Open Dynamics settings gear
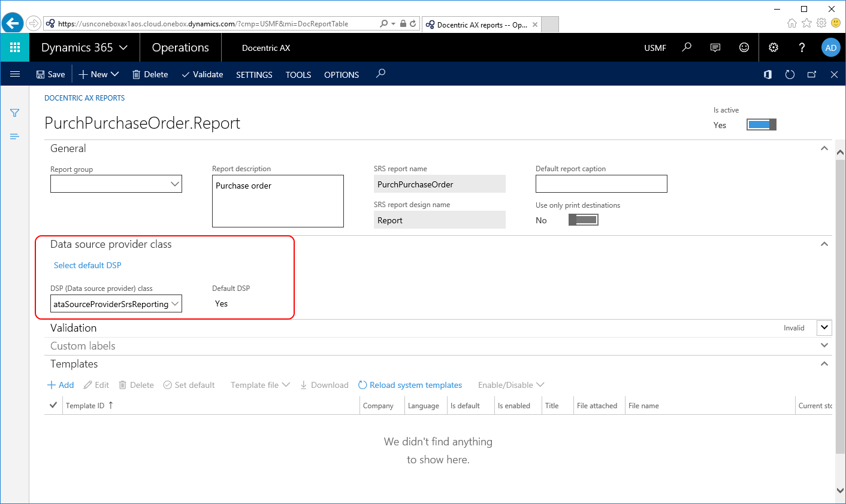Screen dimensions: 846x504 (x=774, y=47)
